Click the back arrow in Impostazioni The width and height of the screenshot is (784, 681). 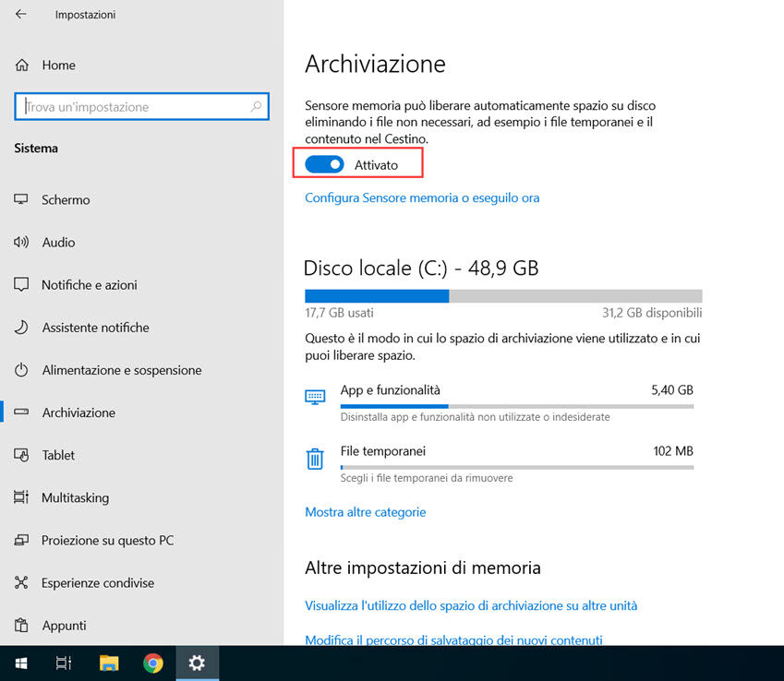20,15
